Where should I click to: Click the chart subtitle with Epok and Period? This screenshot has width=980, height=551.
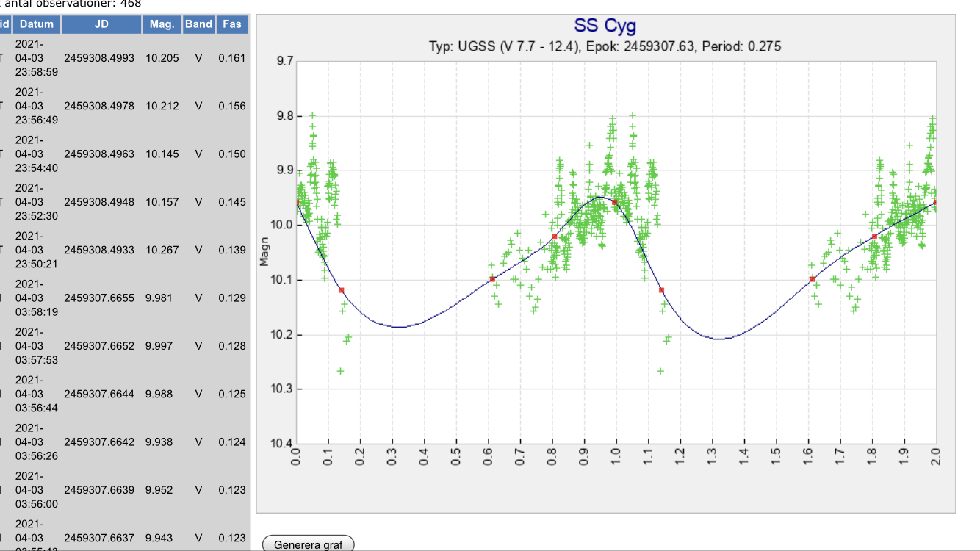(605, 46)
